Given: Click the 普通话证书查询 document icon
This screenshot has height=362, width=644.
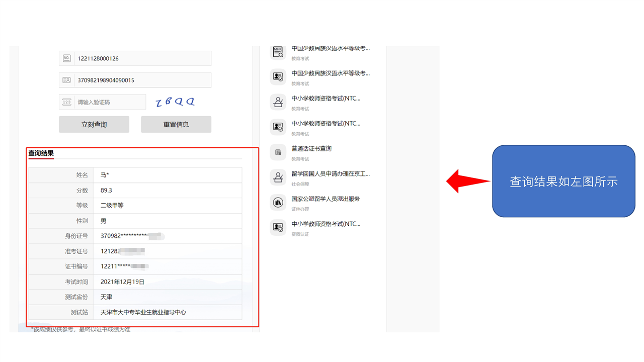Looking at the screenshot, I should pyautogui.click(x=278, y=152).
